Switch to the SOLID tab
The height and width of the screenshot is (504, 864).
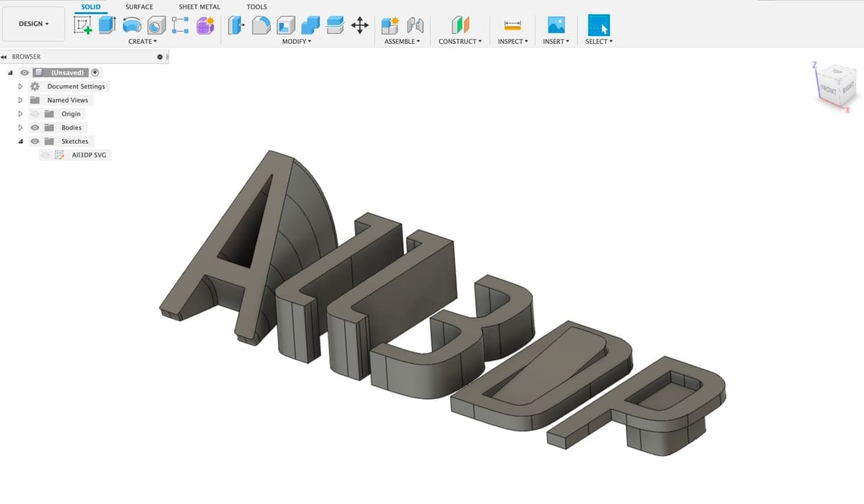pyautogui.click(x=91, y=6)
